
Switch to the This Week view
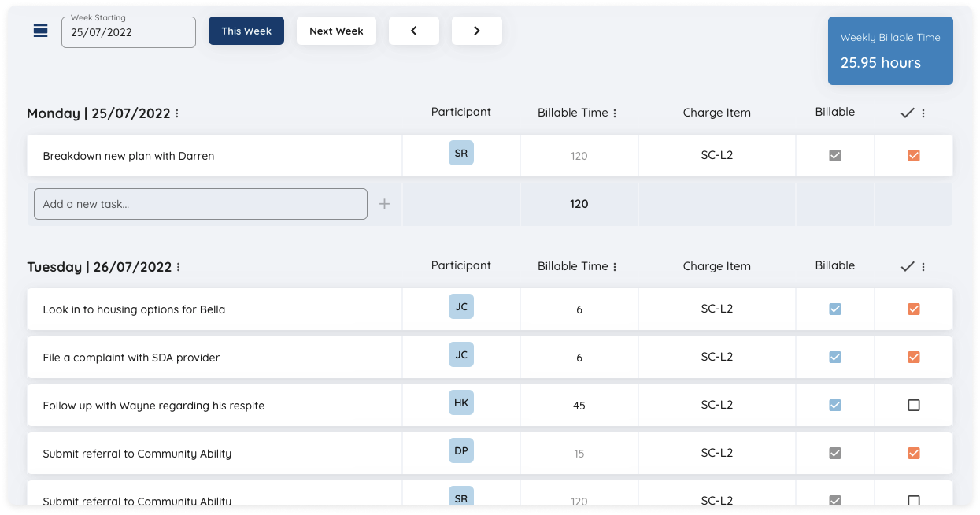(246, 31)
